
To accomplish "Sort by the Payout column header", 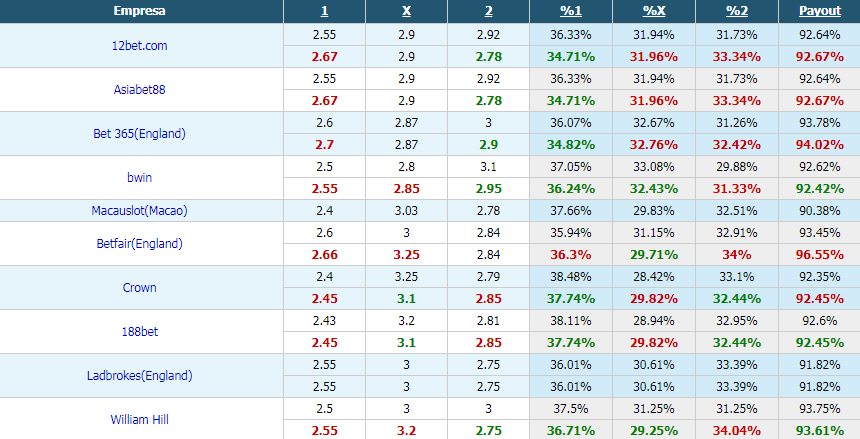I will [819, 11].
